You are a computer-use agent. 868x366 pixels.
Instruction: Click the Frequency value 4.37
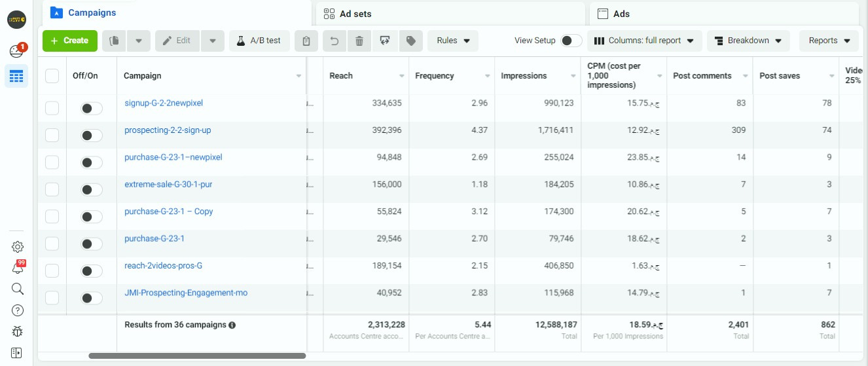[480, 130]
